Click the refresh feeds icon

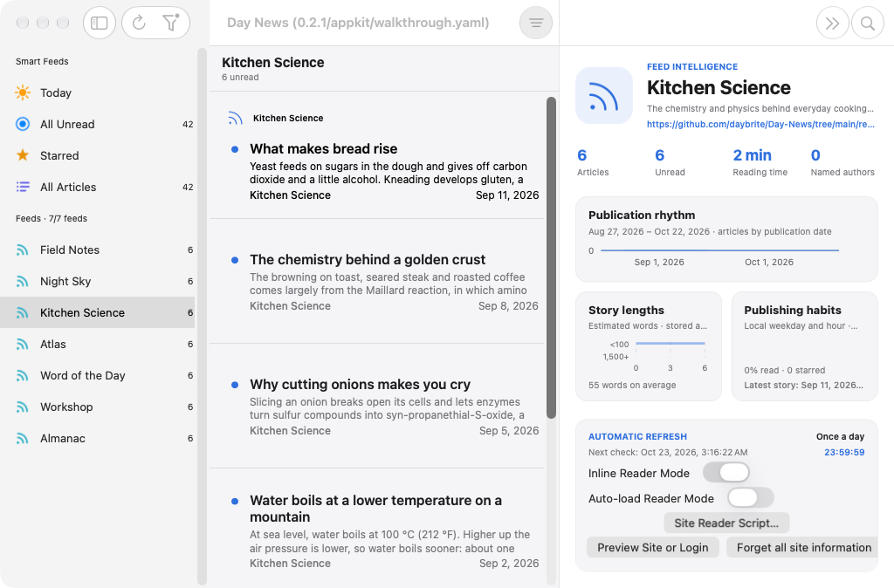click(139, 23)
